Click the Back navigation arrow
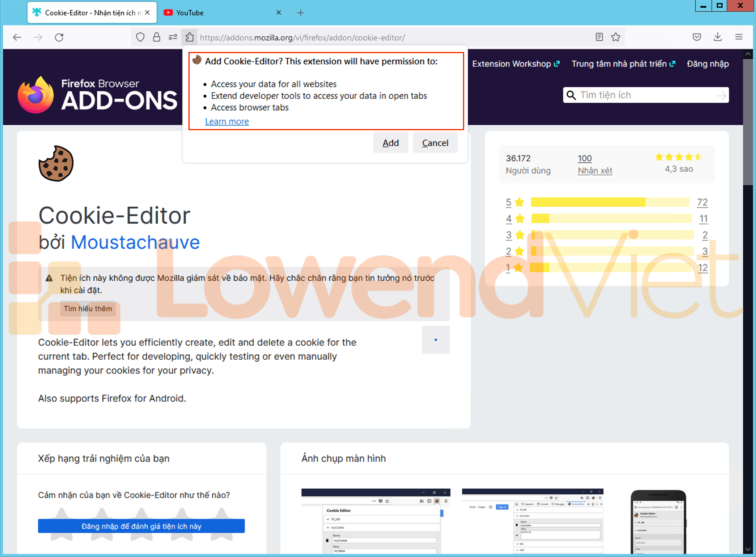 (x=17, y=37)
